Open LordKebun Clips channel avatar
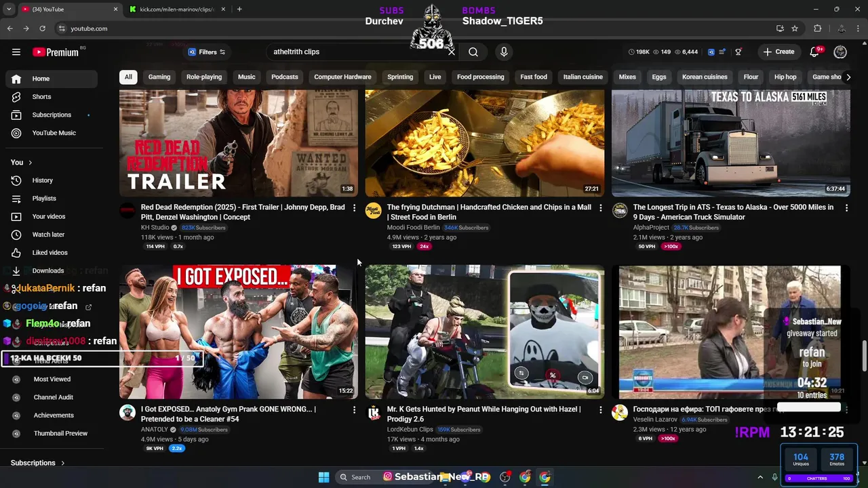 [x=374, y=413]
